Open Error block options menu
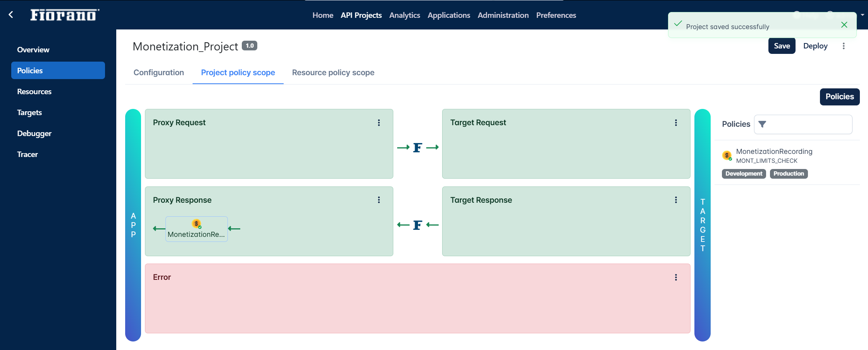This screenshot has height=350, width=868. tap(676, 278)
